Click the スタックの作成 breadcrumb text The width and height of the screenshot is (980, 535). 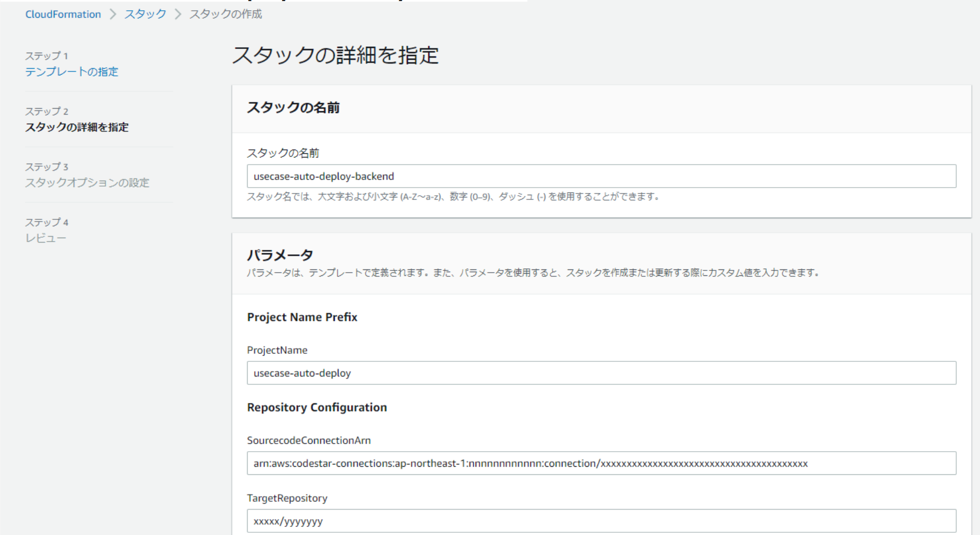pyautogui.click(x=225, y=14)
